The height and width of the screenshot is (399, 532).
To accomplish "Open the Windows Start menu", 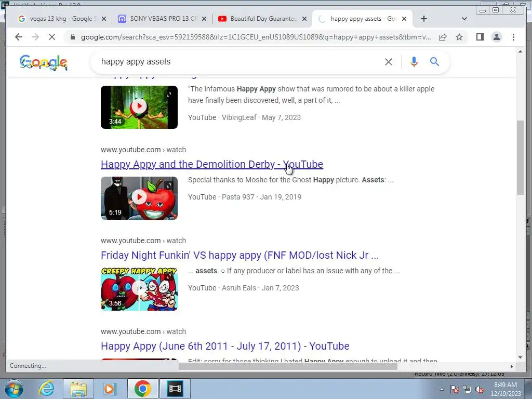I will pyautogui.click(x=14, y=389).
